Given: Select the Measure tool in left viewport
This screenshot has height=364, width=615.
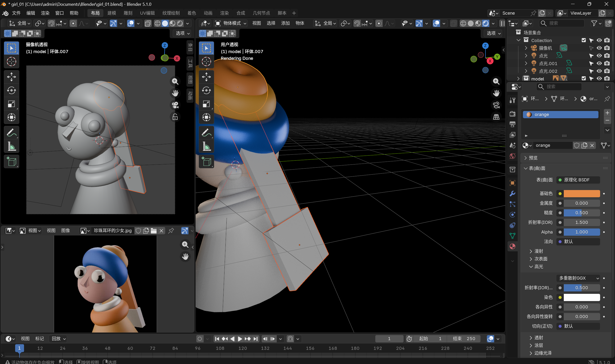Looking at the screenshot, I should click(x=11, y=147).
